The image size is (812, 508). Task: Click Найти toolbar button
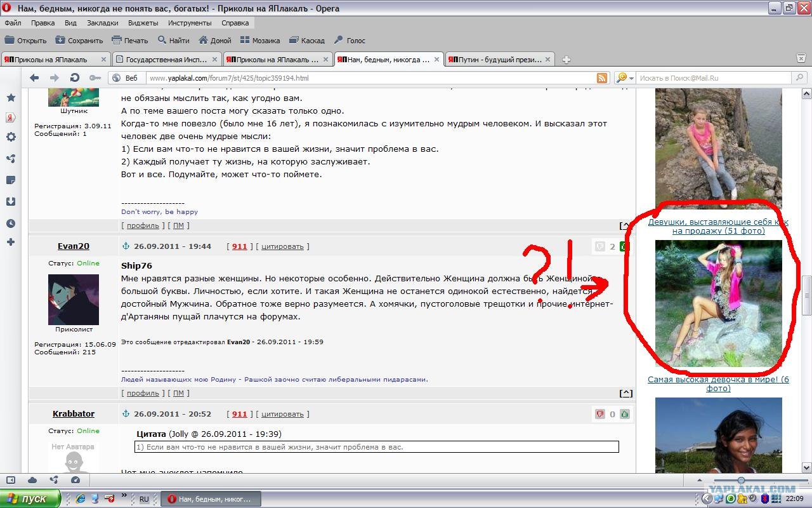pos(173,40)
